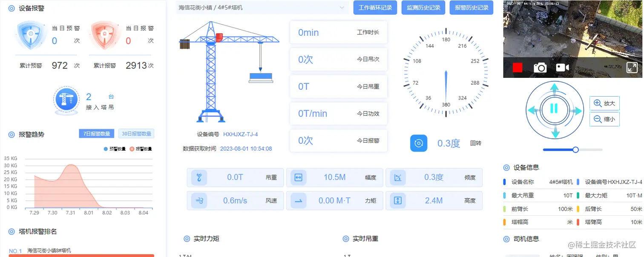Click device number link HXHJXZ-TJ-4

(x=240, y=134)
